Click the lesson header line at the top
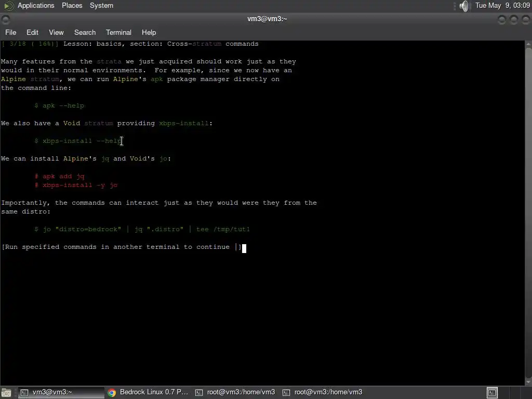The image size is (532, 399). pos(130,44)
